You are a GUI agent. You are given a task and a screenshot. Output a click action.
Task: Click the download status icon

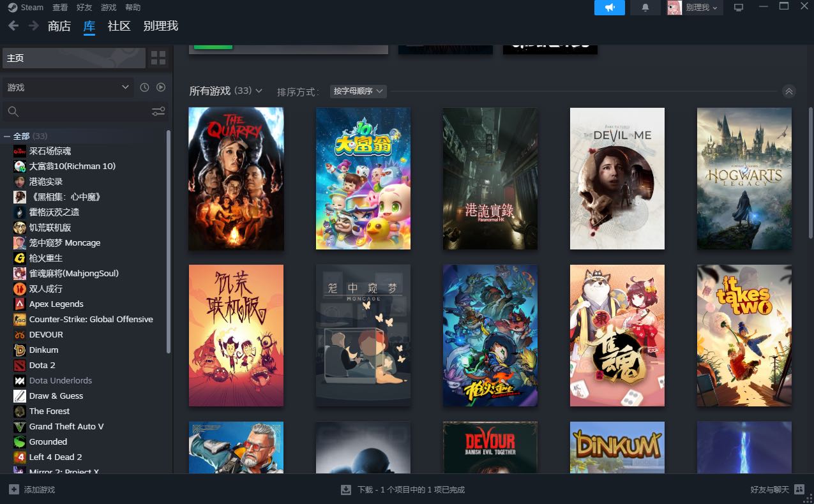point(346,490)
